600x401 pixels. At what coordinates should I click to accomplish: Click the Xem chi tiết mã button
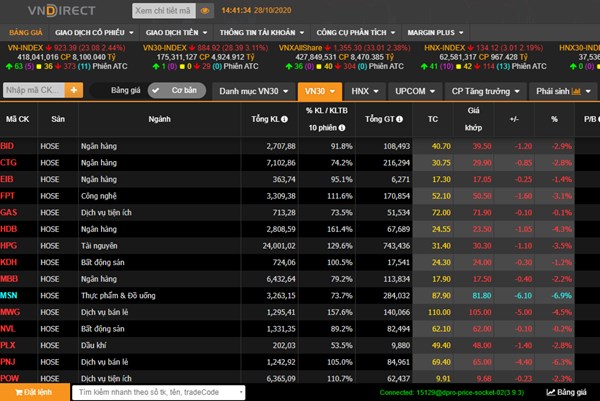[162, 11]
